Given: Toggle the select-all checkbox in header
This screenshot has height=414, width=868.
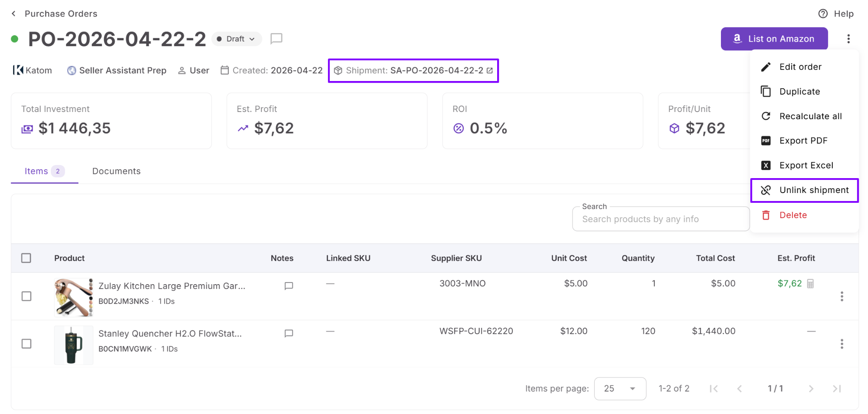Looking at the screenshot, I should [26, 258].
